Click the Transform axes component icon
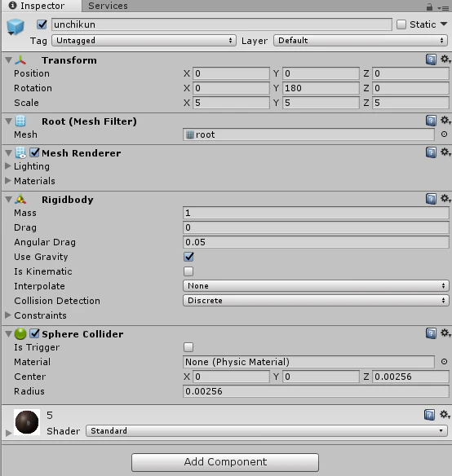The width and height of the screenshot is (452, 476). tap(20, 60)
